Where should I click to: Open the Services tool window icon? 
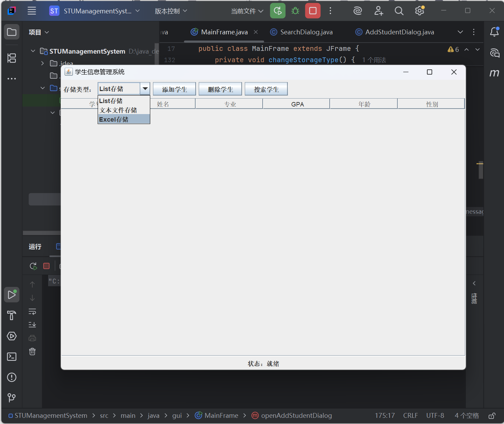tap(12, 336)
